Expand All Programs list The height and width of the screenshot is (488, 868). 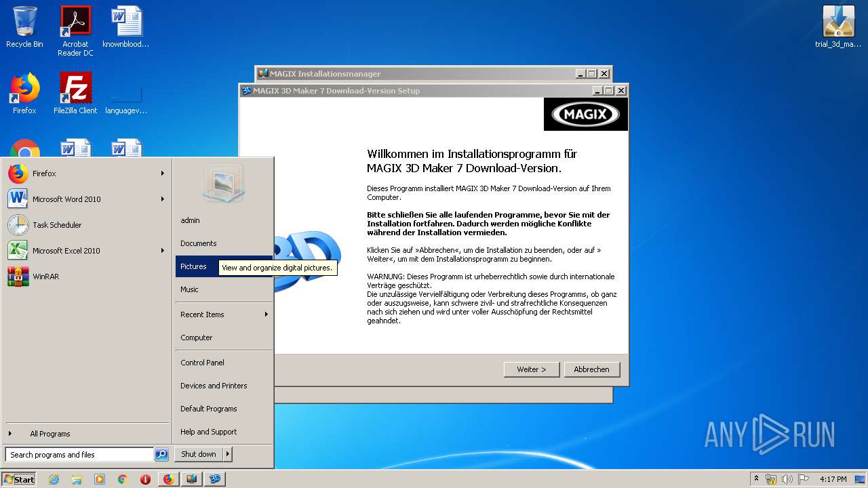(86, 434)
